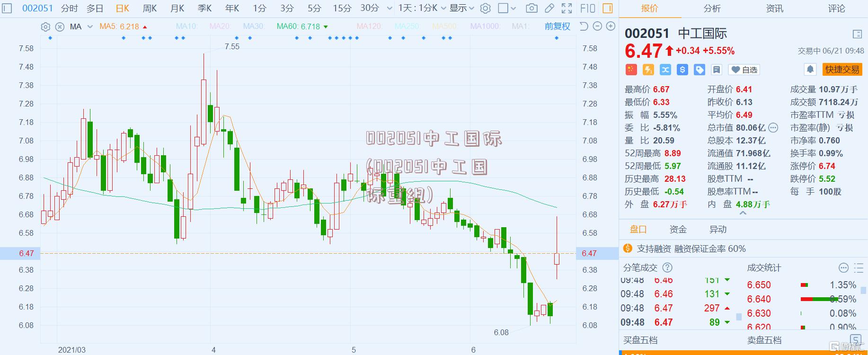Open the 显示 display dropdown
The height and width of the screenshot is (355, 868).
click(x=462, y=8)
